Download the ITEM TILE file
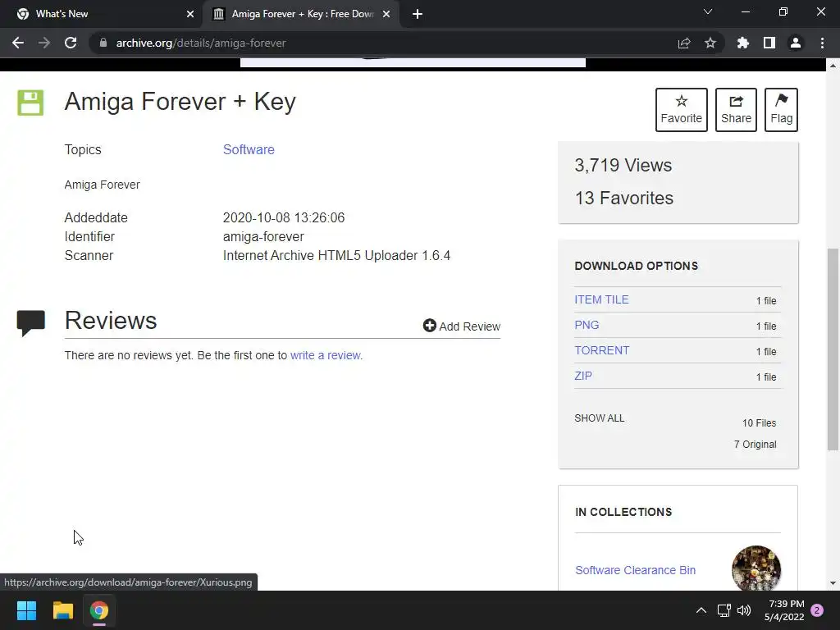Image resolution: width=840 pixels, height=630 pixels. pyautogui.click(x=601, y=300)
